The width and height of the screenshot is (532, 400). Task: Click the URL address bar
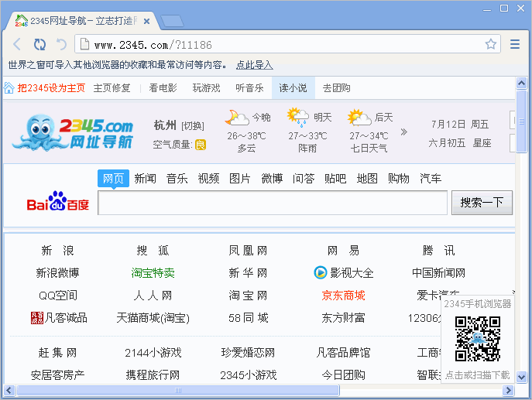[287, 44]
